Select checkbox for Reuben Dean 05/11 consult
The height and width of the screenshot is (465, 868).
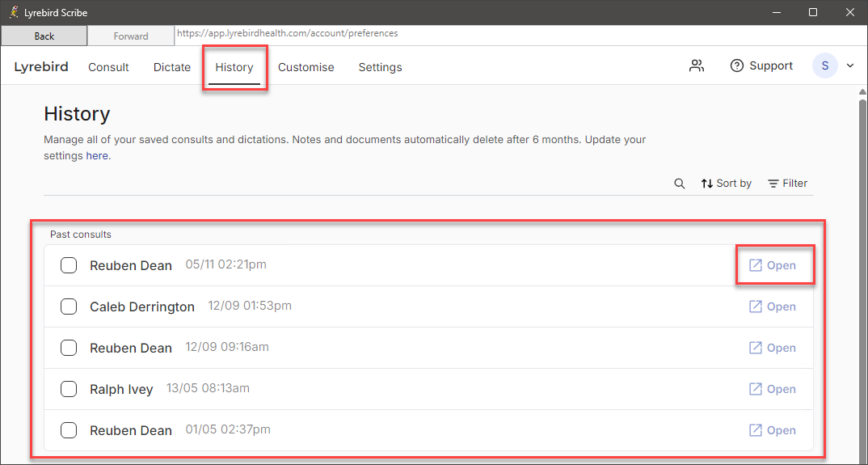[x=69, y=265]
